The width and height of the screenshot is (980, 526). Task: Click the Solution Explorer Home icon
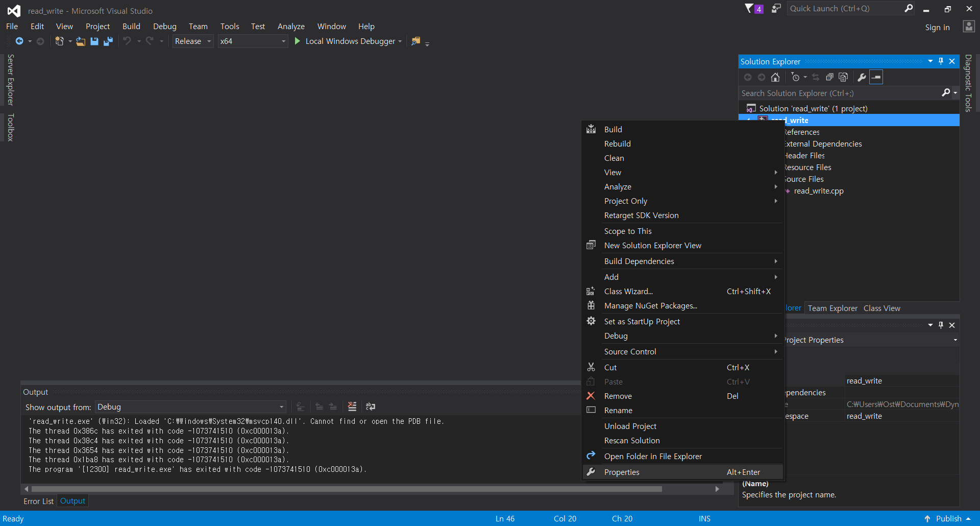pyautogui.click(x=775, y=77)
